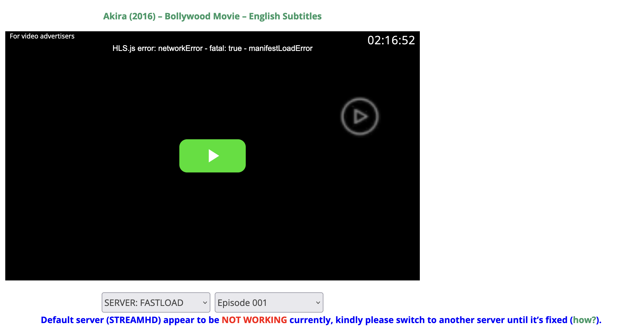
Task: Click the word STREAMHD in notice
Action: coord(134,320)
